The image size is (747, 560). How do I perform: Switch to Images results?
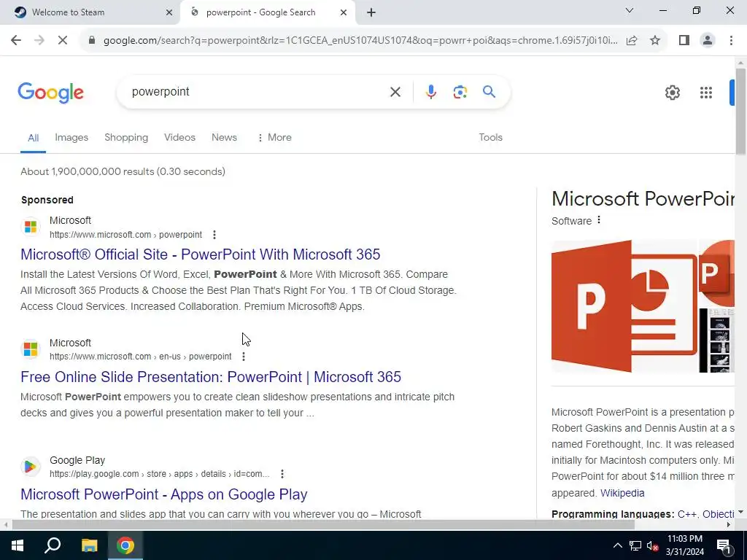71,137
